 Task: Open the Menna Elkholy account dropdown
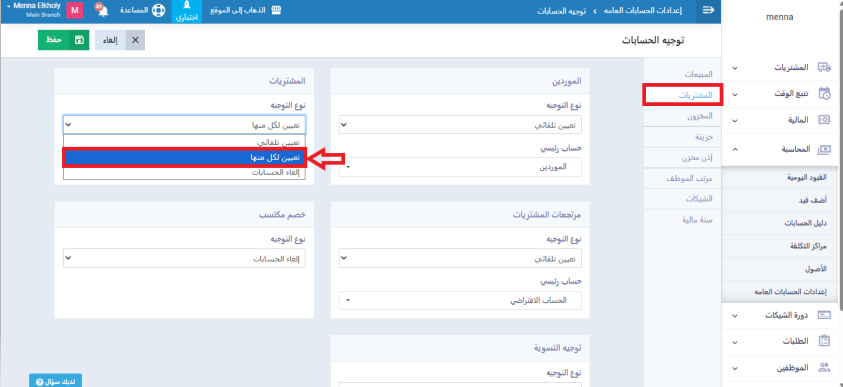coord(33,10)
